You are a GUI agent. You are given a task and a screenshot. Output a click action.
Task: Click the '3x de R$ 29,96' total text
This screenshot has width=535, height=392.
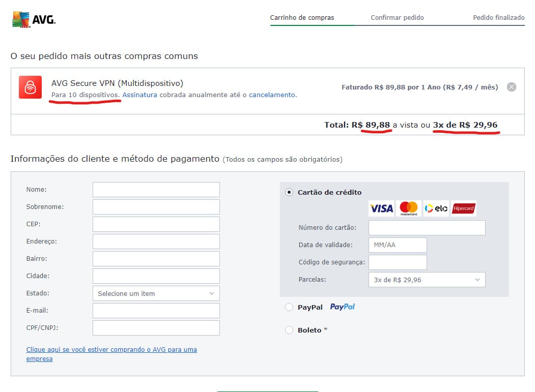tap(465, 125)
